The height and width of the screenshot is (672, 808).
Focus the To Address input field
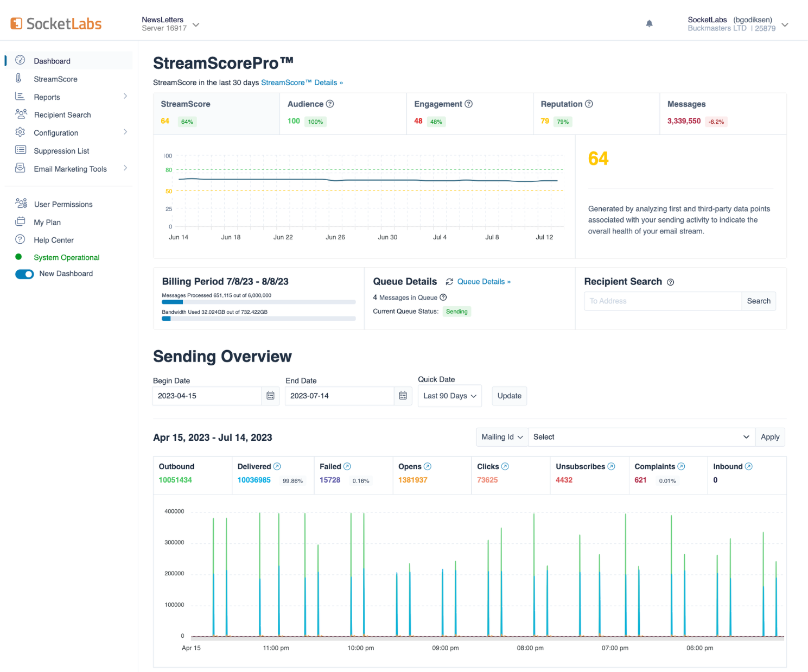pyautogui.click(x=663, y=301)
